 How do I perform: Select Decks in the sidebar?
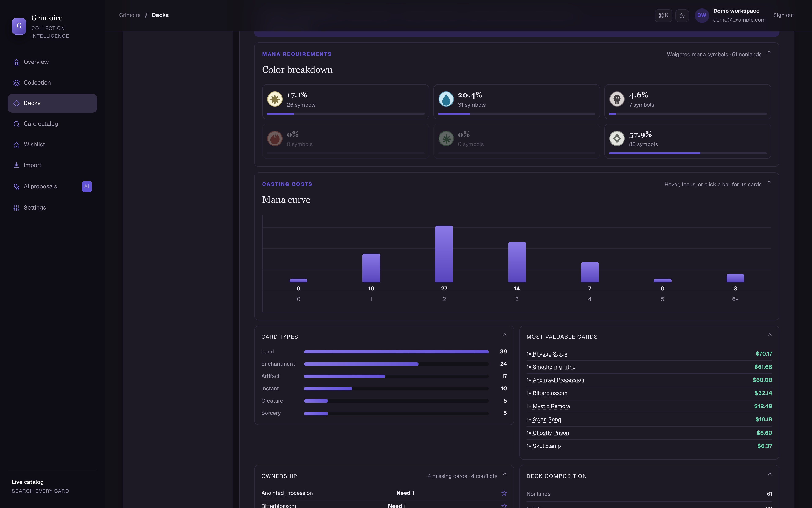point(52,103)
